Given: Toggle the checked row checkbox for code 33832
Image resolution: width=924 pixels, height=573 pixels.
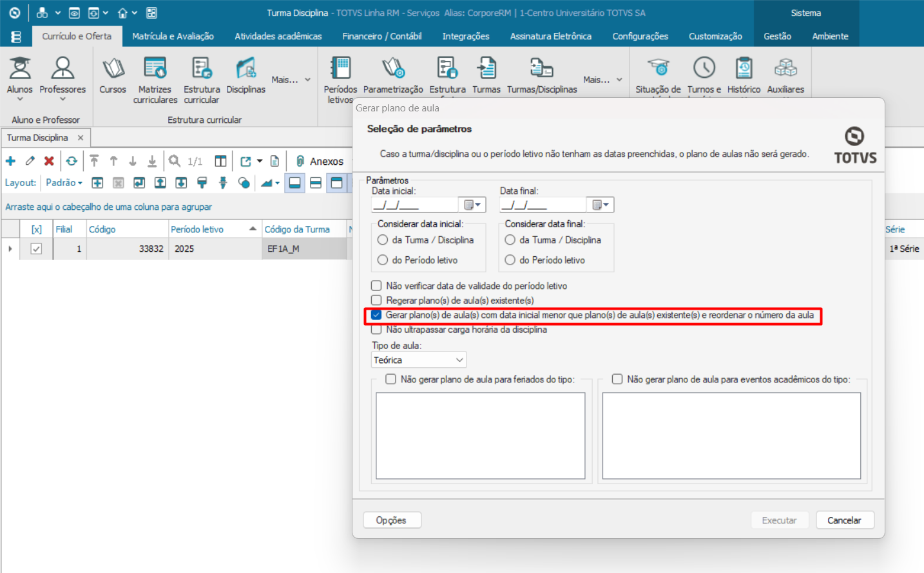Looking at the screenshot, I should pyautogui.click(x=36, y=249).
